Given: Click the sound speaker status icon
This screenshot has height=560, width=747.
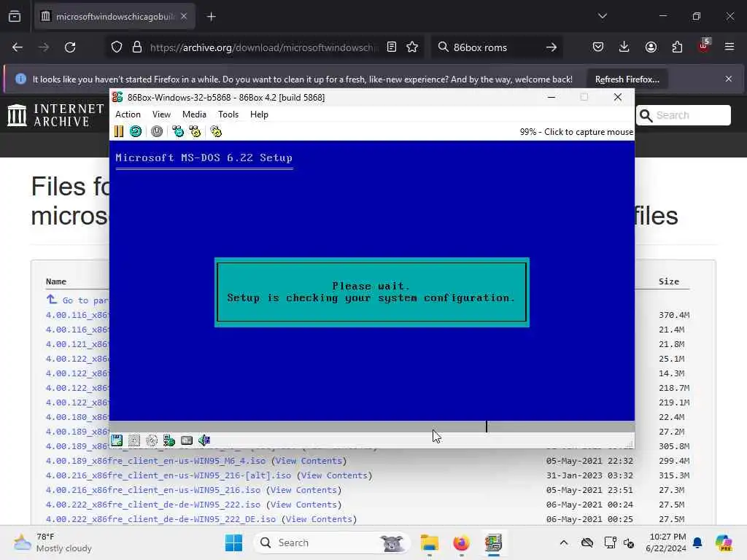Looking at the screenshot, I should [x=204, y=440].
